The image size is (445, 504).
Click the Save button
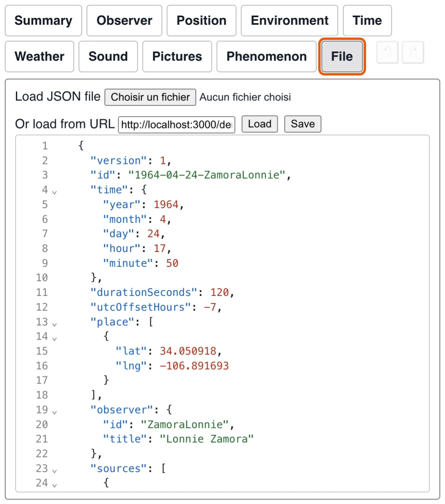303,124
